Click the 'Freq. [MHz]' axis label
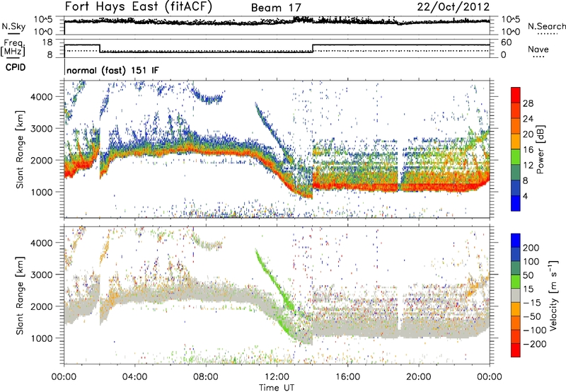Image resolution: width=566 pixels, height=392 pixels. pyautogui.click(x=13, y=48)
